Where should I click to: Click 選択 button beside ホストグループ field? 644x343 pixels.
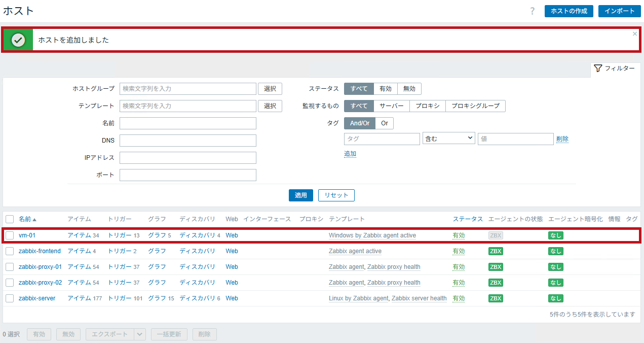[x=270, y=89]
